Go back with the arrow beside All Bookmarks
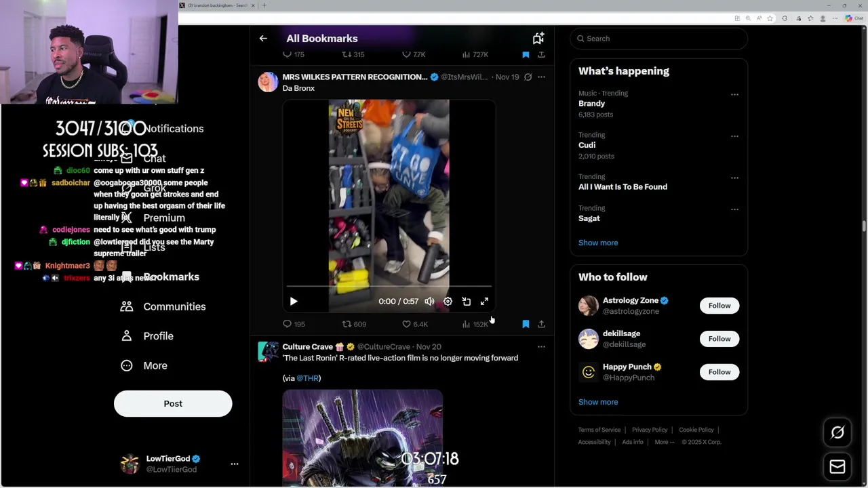The width and height of the screenshot is (868, 488). point(263,39)
